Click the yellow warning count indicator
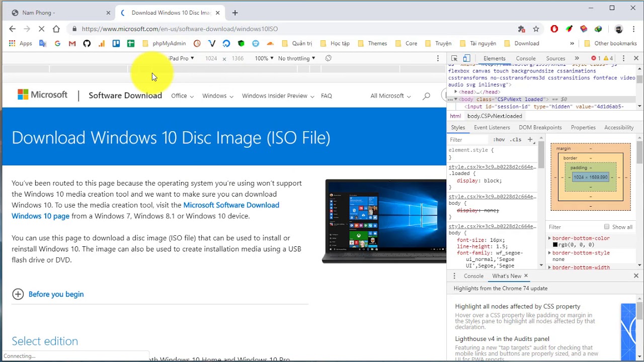This screenshot has height=362, width=644. (x=608, y=58)
